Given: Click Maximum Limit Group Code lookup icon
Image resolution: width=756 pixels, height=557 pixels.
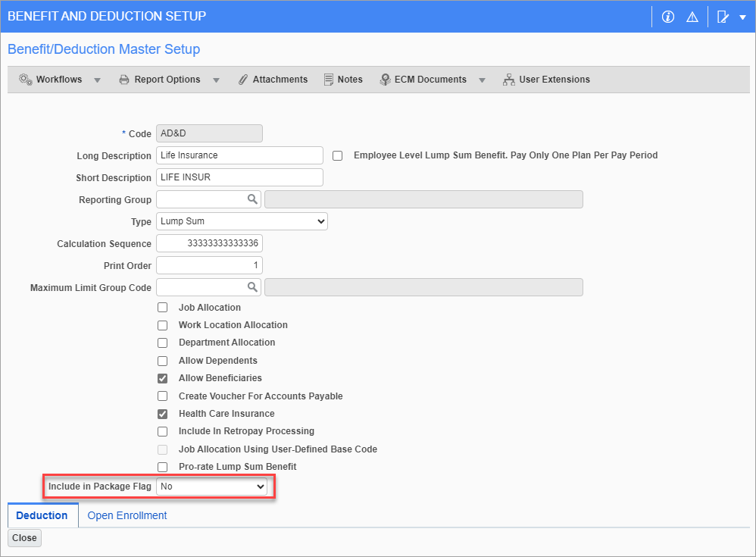Looking at the screenshot, I should [252, 287].
